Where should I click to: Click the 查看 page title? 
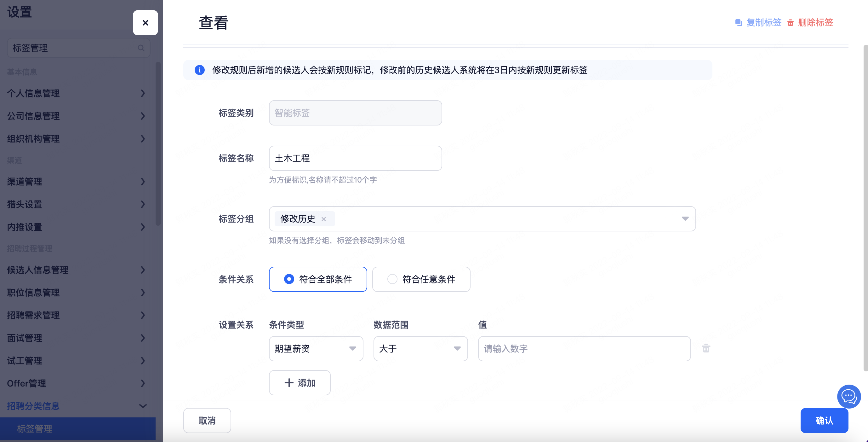pyautogui.click(x=213, y=23)
